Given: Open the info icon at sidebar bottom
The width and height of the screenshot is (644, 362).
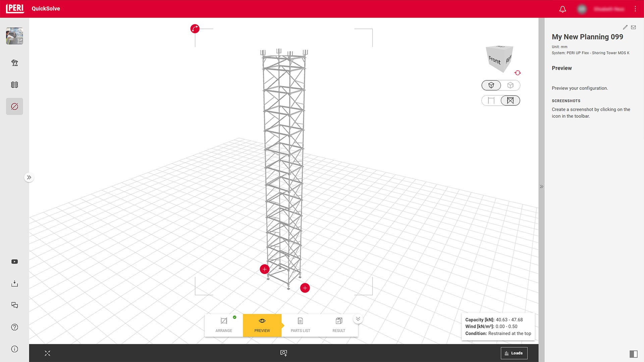Looking at the screenshot, I should pyautogui.click(x=14, y=349).
